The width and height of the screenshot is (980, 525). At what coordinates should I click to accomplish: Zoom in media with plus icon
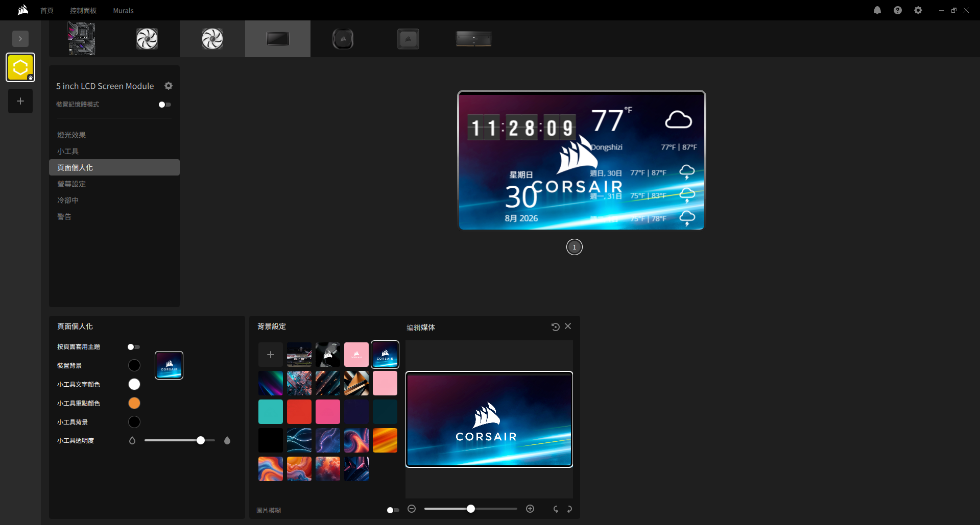point(530,509)
